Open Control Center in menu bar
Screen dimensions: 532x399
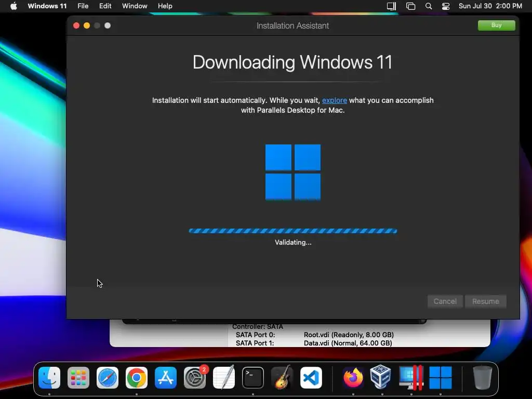[x=445, y=6]
